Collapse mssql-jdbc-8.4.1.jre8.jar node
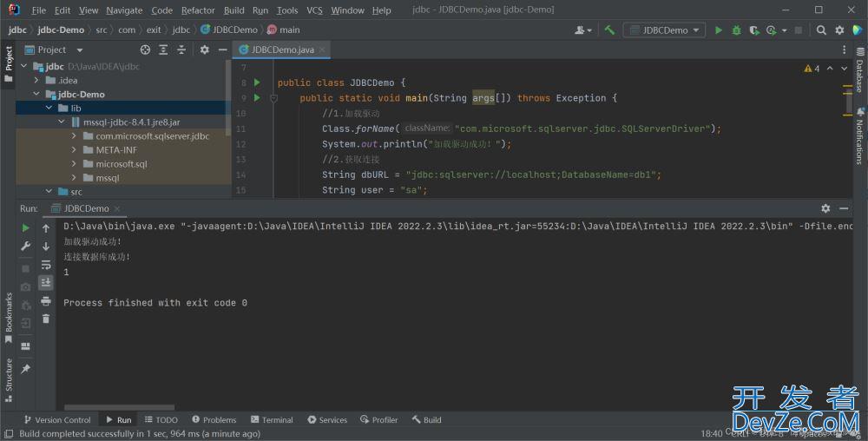This screenshot has width=868, height=441. click(x=62, y=122)
